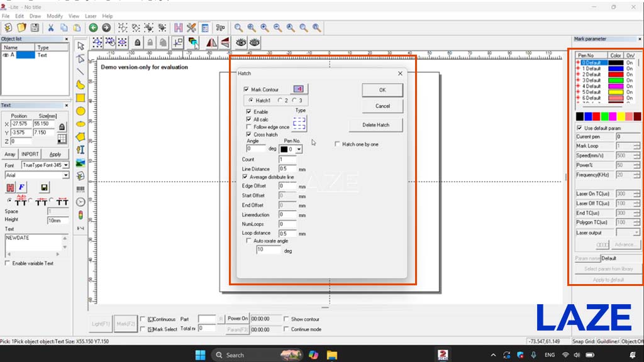Toggle the Enable hatch checkbox
644x362 pixels.
tap(248, 111)
